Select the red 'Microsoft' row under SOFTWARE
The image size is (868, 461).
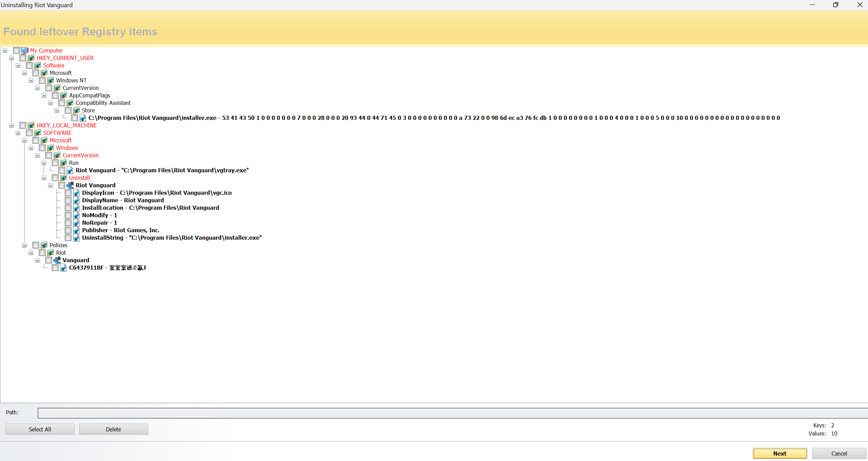(61, 140)
